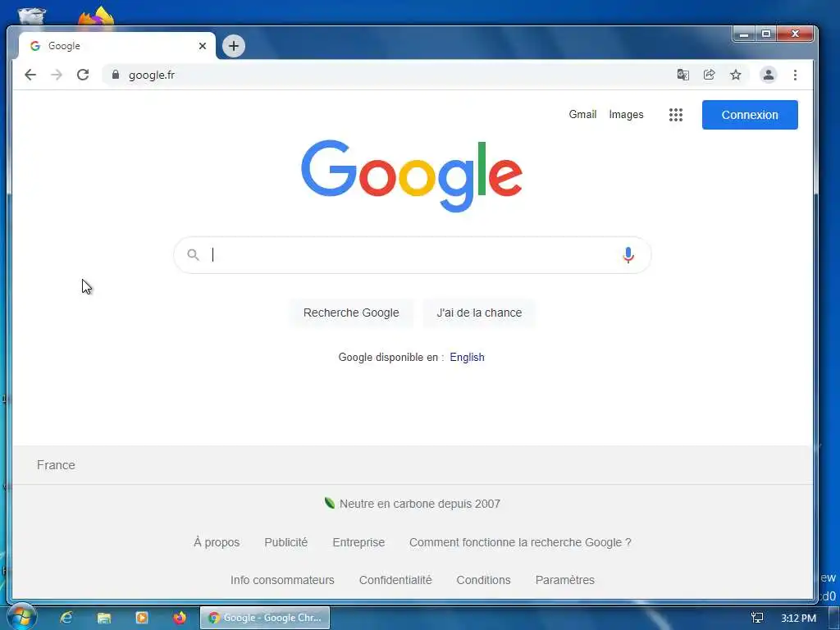Screen dimensions: 840x630
Task: Click the google.fr address bar
Action: (x=386, y=75)
